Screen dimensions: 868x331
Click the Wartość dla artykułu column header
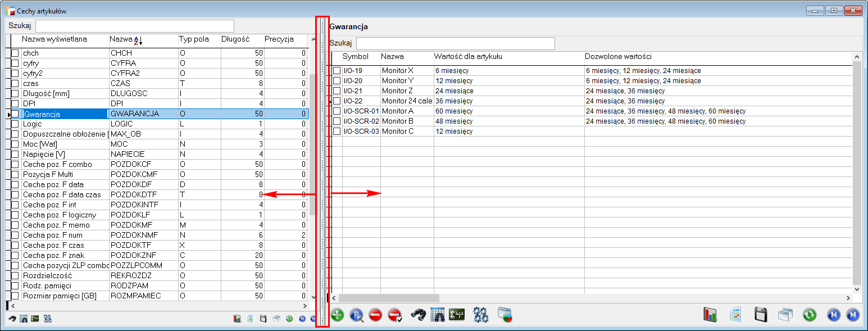tap(509, 57)
